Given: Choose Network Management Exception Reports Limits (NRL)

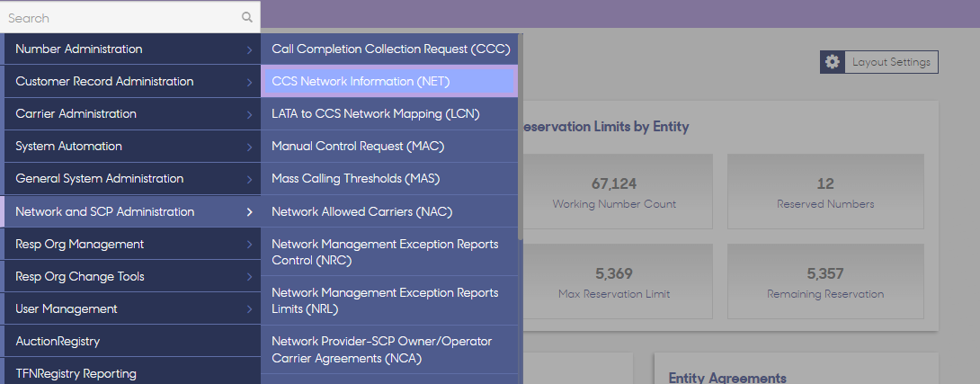Looking at the screenshot, I should pos(389,301).
